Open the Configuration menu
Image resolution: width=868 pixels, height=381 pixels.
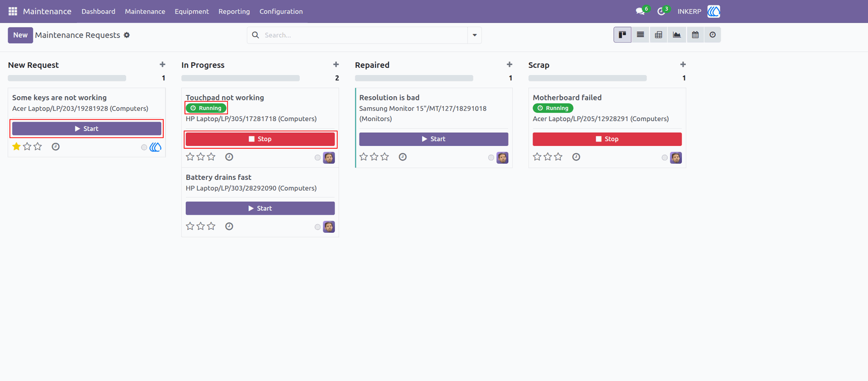click(x=281, y=11)
